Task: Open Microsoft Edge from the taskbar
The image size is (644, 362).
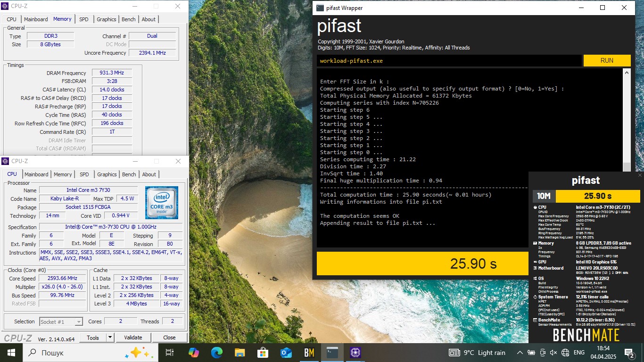Action: [216, 353]
